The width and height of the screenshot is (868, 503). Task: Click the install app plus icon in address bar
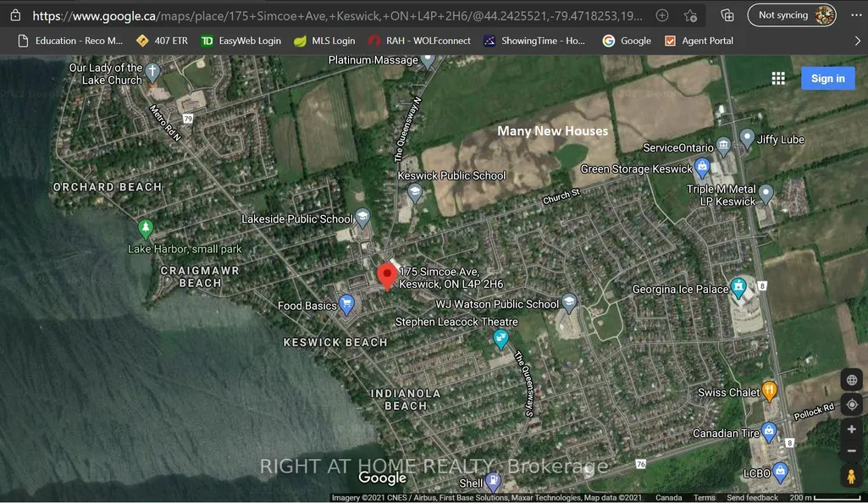[x=662, y=15]
